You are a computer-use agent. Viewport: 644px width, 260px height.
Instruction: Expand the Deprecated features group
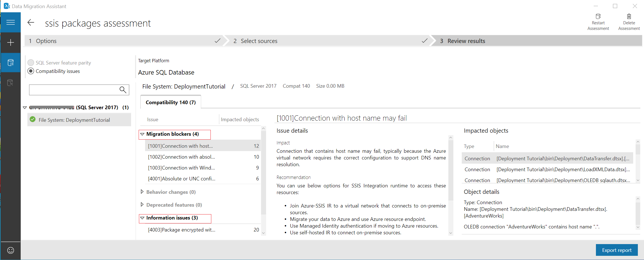(142, 204)
